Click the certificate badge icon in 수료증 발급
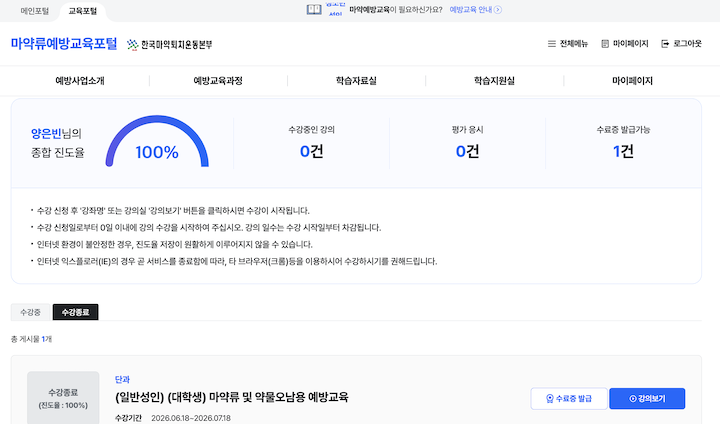This screenshot has height=424, width=720. click(550, 399)
